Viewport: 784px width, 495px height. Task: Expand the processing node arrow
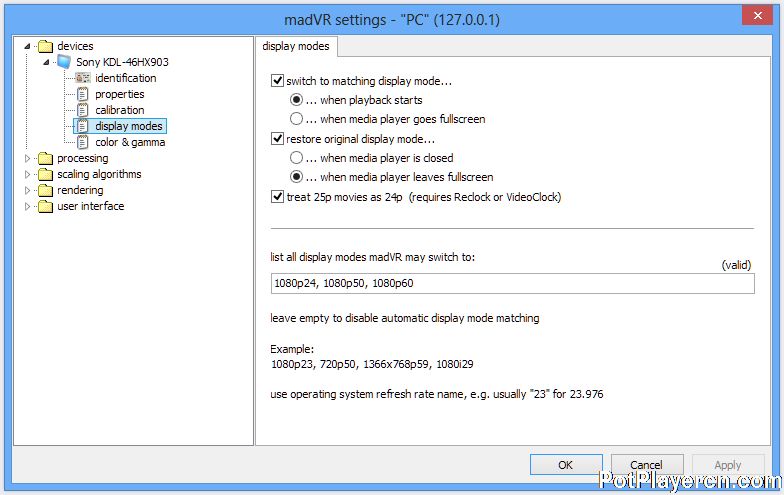click(x=28, y=158)
